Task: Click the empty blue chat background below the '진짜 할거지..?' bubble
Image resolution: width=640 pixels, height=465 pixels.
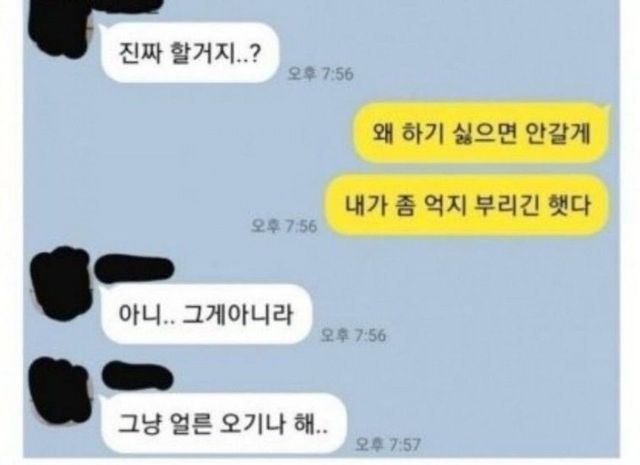Action: click(184, 163)
